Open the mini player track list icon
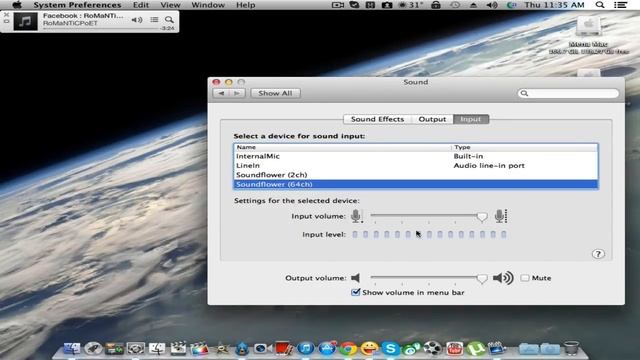Screen dimensions: 640x360 point(154,20)
